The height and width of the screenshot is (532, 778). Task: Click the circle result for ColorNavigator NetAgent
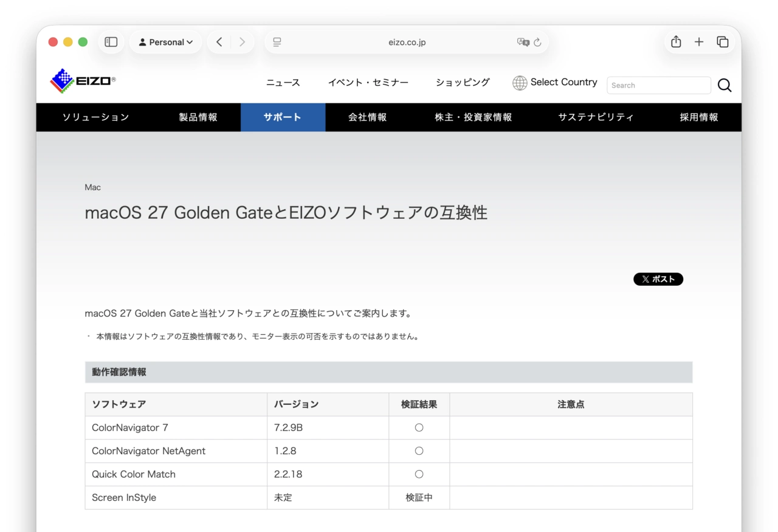pos(419,451)
